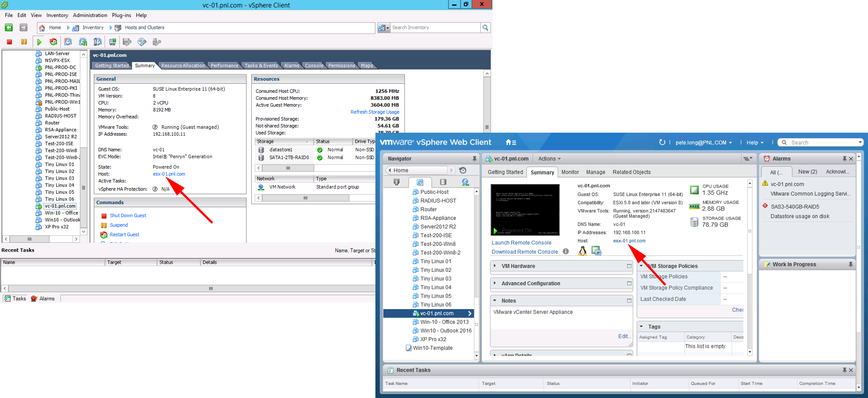Screen dimensions: 868x398
Task: Open the Inventory menu in vSphere Client
Action: [57, 15]
